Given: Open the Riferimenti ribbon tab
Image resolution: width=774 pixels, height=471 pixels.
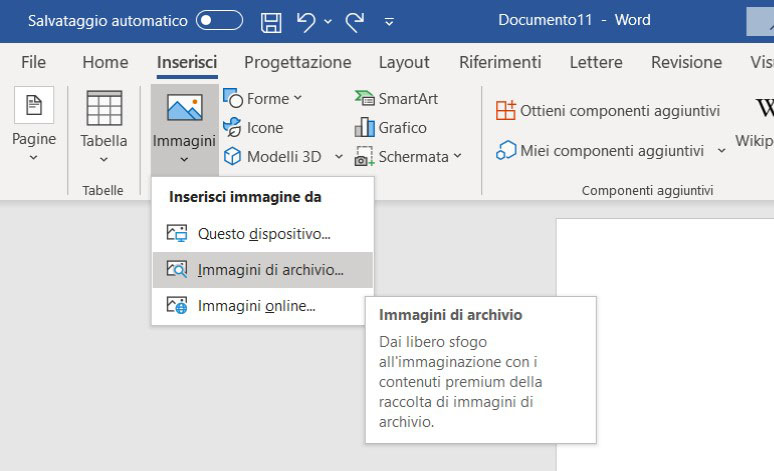Looking at the screenshot, I should pos(500,62).
